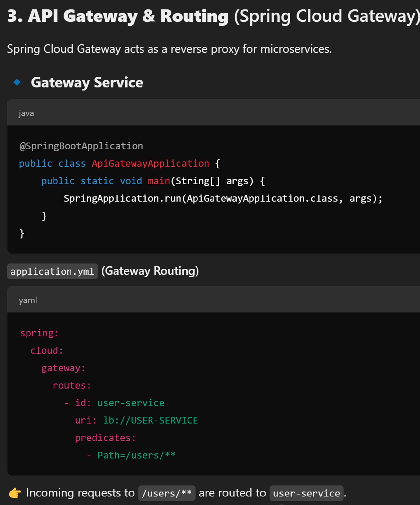Click the @SpringBootApplication annotation line

81,146
